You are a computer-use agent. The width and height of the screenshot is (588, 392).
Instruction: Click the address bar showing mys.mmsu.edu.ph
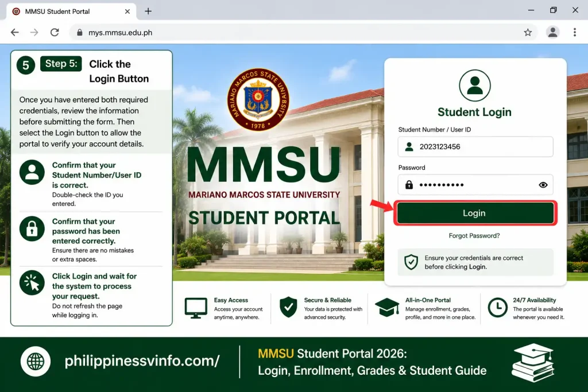point(303,33)
